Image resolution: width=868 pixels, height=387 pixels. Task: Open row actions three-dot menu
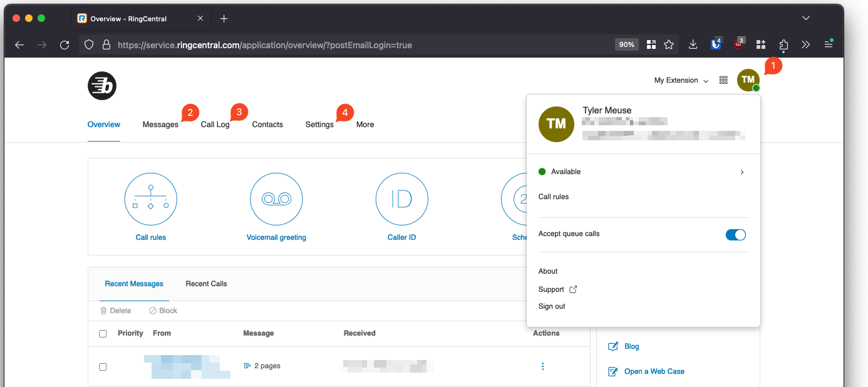pos(542,366)
